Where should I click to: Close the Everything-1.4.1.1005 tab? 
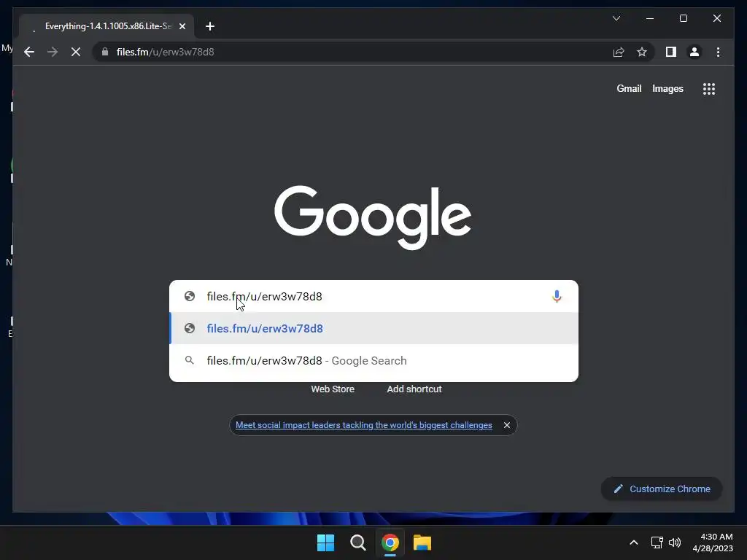(182, 26)
